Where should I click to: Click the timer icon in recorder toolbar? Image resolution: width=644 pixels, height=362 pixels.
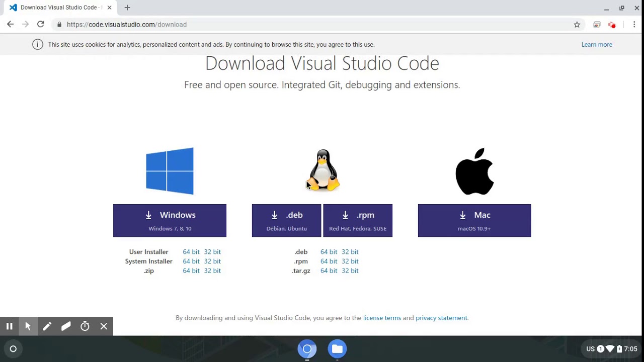(85, 326)
